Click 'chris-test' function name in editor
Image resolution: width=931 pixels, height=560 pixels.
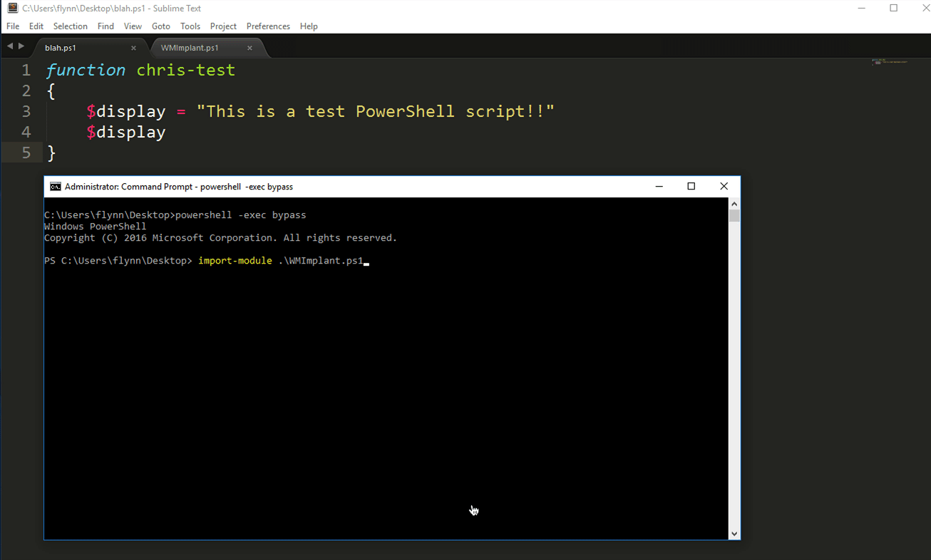pyautogui.click(x=185, y=71)
